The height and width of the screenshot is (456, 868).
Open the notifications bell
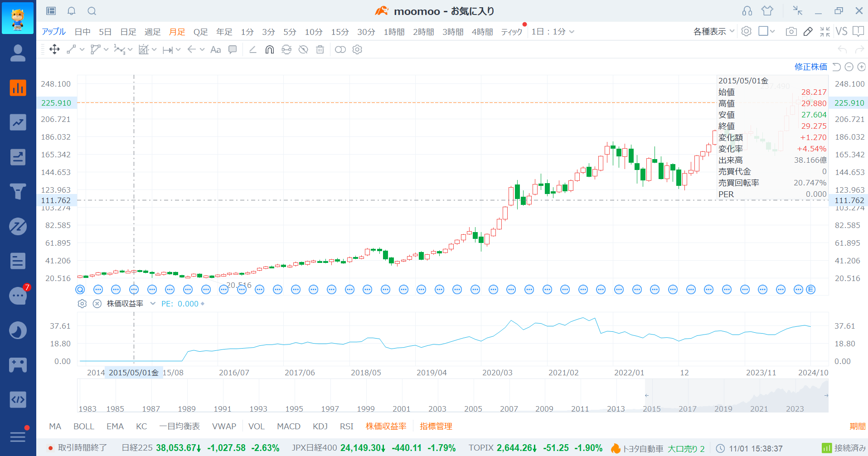tap(71, 11)
